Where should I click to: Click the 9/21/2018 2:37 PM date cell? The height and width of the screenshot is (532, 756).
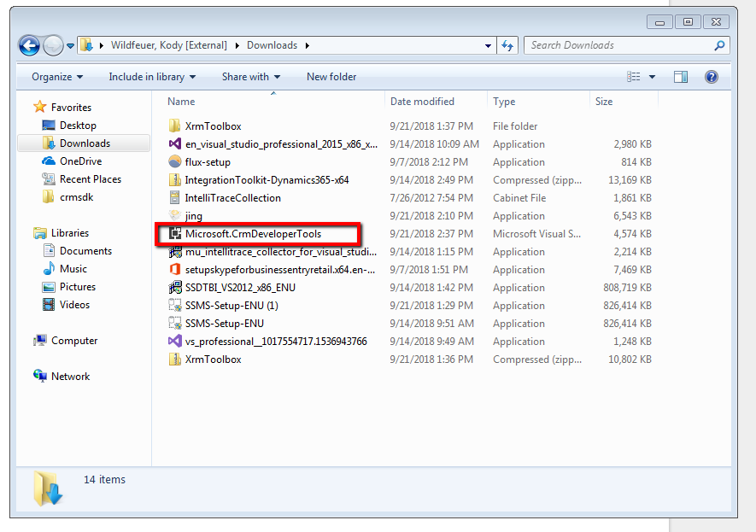coord(431,234)
